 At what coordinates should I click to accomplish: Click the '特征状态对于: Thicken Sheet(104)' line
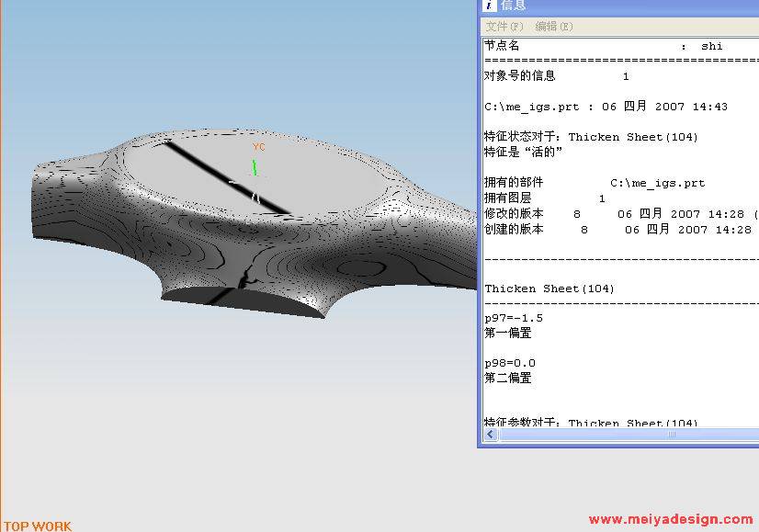[x=591, y=137]
